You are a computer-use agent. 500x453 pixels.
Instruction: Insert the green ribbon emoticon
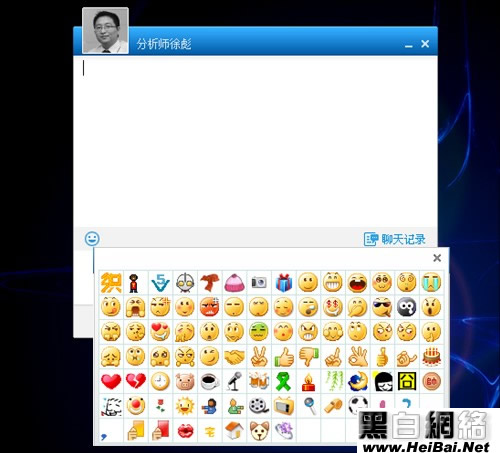tap(283, 381)
